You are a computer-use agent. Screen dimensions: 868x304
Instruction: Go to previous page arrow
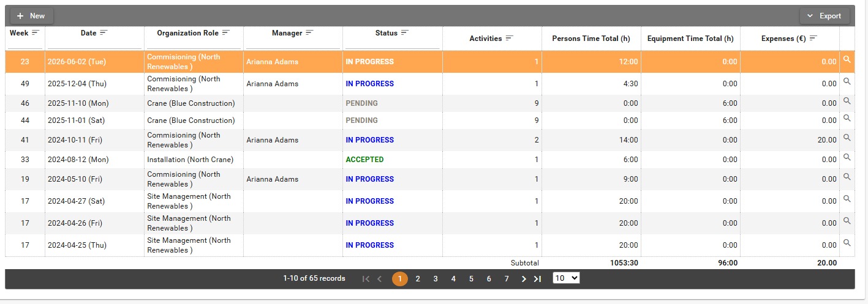(x=379, y=279)
